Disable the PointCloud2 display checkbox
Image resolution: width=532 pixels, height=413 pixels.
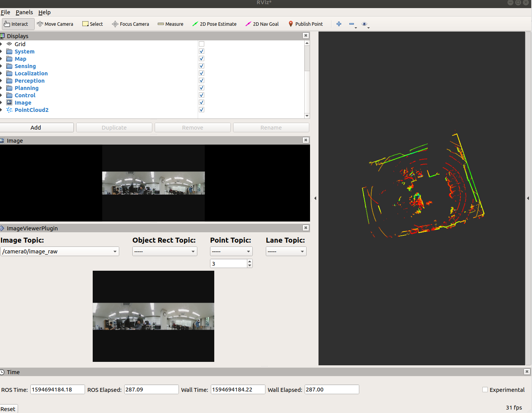202,109
